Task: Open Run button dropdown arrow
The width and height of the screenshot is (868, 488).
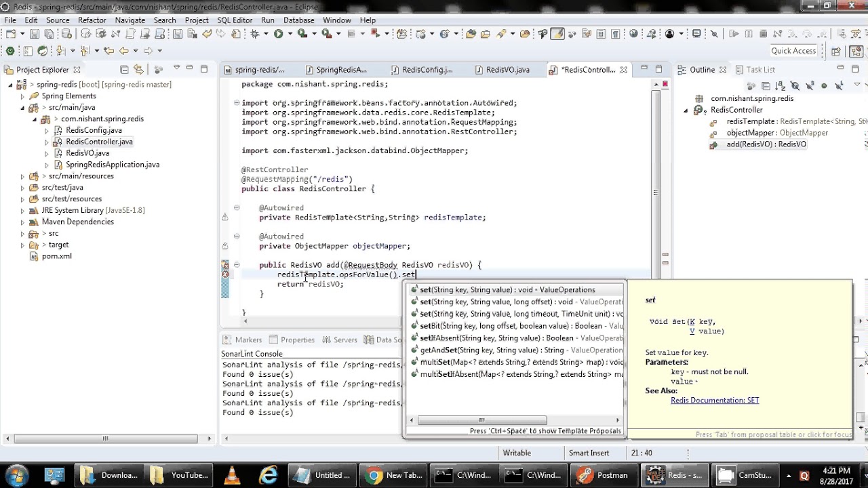Action: (290, 33)
